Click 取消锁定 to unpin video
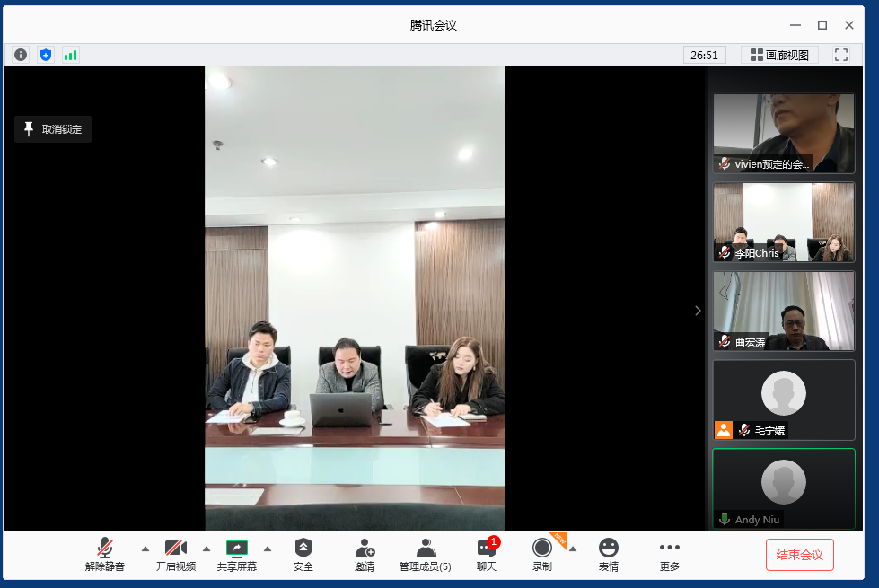The width and height of the screenshot is (879, 588). tap(53, 129)
